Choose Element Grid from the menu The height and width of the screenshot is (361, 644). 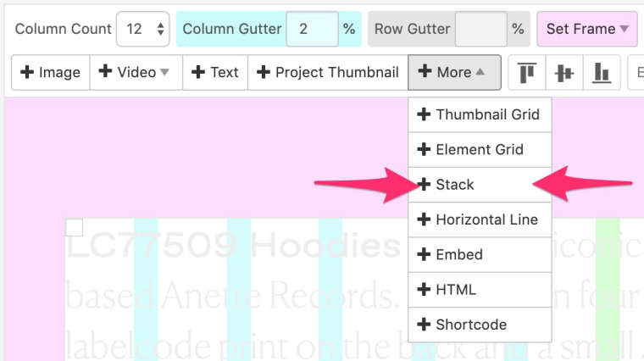click(480, 150)
